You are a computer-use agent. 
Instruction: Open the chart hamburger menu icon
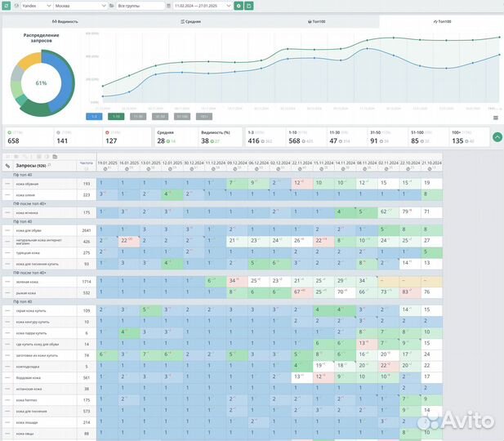[495, 118]
